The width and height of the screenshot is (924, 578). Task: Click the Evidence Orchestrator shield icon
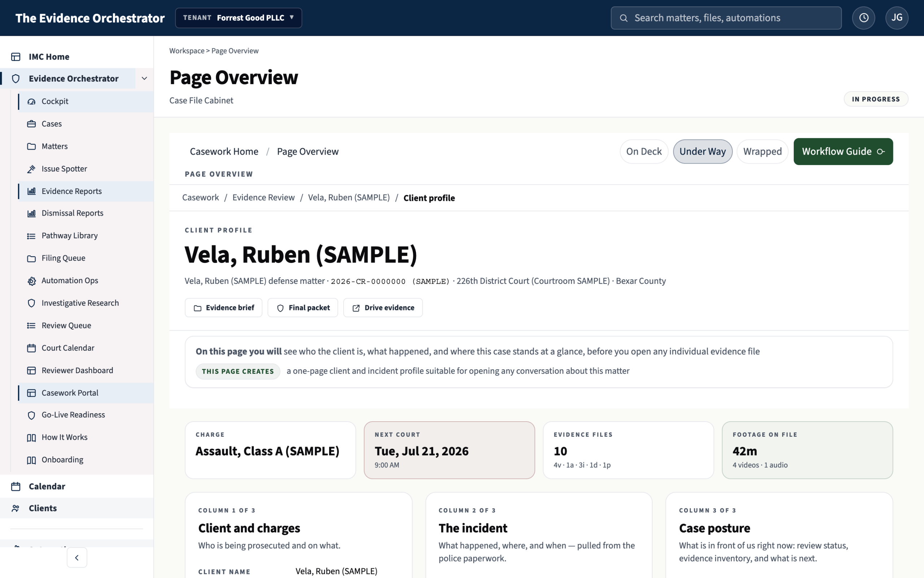[x=16, y=79]
